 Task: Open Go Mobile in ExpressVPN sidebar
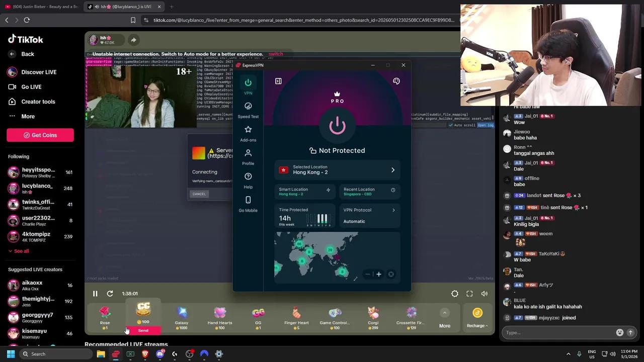click(x=248, y=204)
